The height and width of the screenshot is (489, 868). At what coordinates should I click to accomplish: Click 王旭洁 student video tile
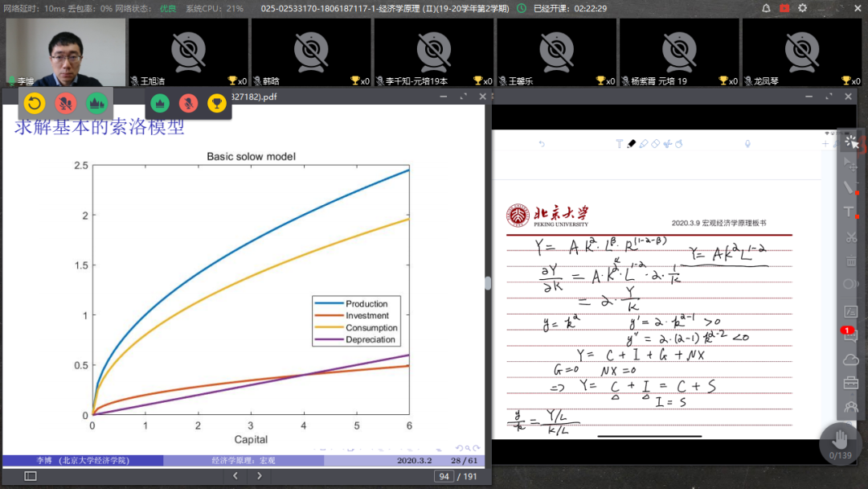pyautogui.click(x=187, y=51)
